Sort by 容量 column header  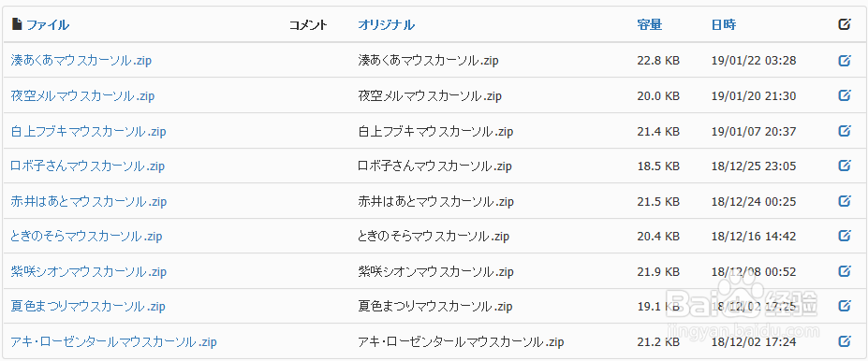point(649,25)
